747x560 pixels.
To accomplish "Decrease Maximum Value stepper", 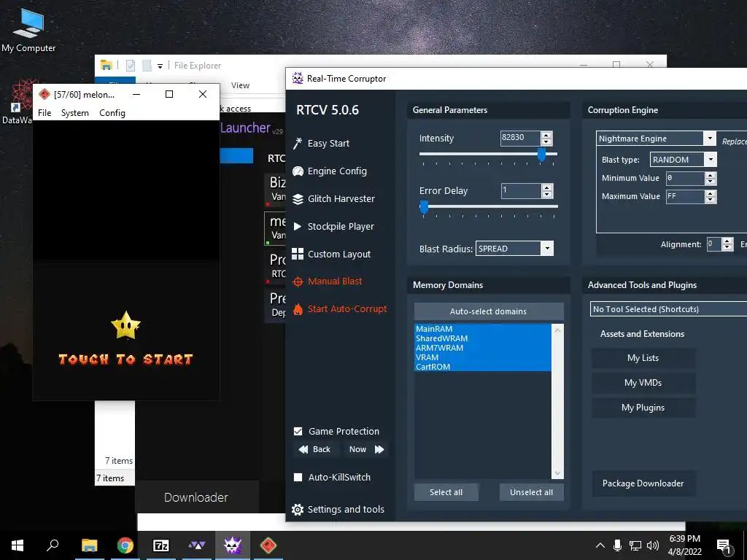I will point(711,200).
